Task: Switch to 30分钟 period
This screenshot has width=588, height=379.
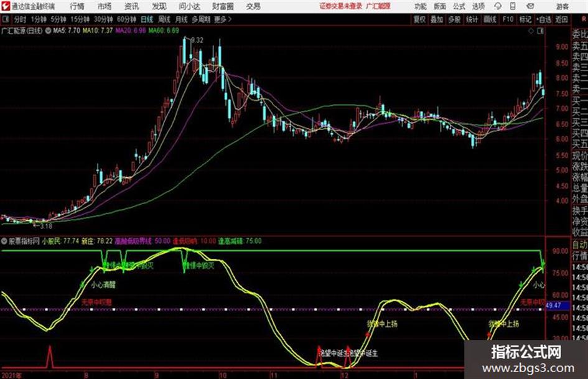Action: tap(103, 19)
